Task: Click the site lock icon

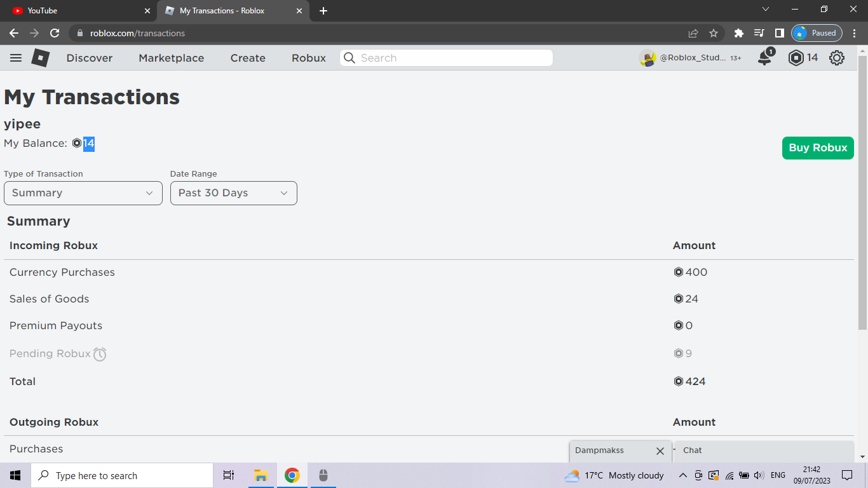Action: (x=79, y=33)
